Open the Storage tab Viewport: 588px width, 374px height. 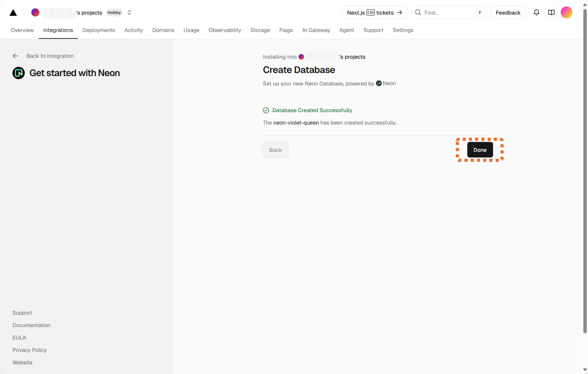(x=260, y=30)
